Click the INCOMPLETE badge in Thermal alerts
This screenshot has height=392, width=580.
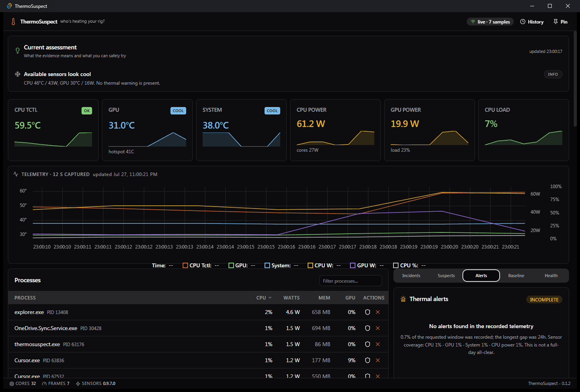coord(544,299)
